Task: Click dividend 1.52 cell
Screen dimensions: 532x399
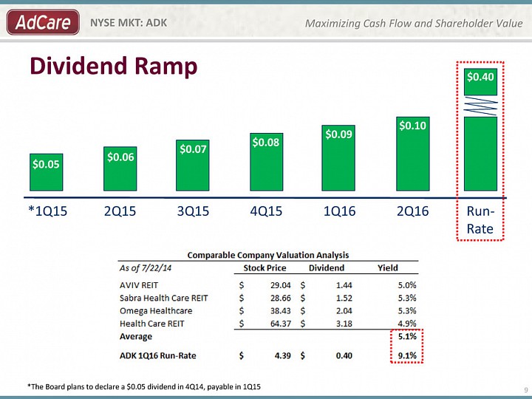Action: point(344,299)
